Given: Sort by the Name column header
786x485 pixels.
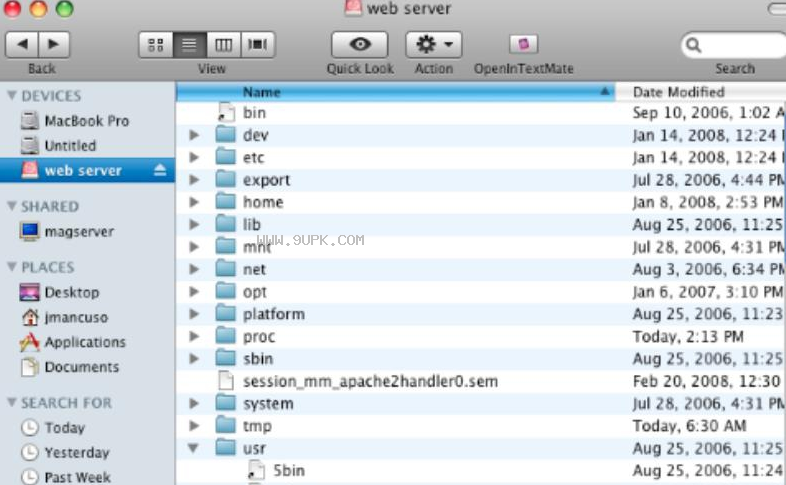Looking at the screenshot, I should [x=395, y=92].
